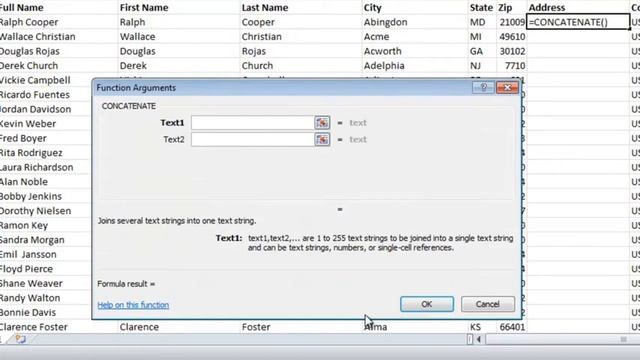
Task: Select the Acworth city cell
Action: [x=415, y=51]
